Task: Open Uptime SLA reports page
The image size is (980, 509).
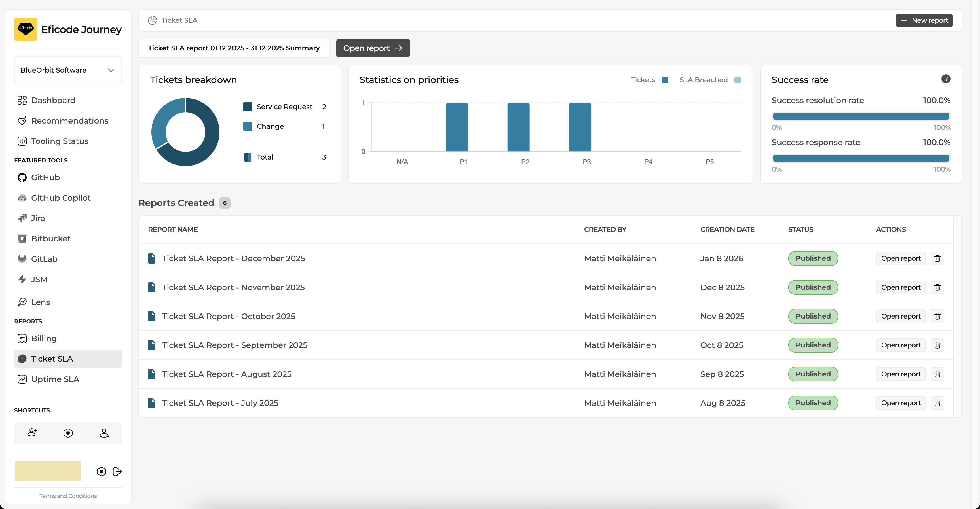Action: [55, 379]
